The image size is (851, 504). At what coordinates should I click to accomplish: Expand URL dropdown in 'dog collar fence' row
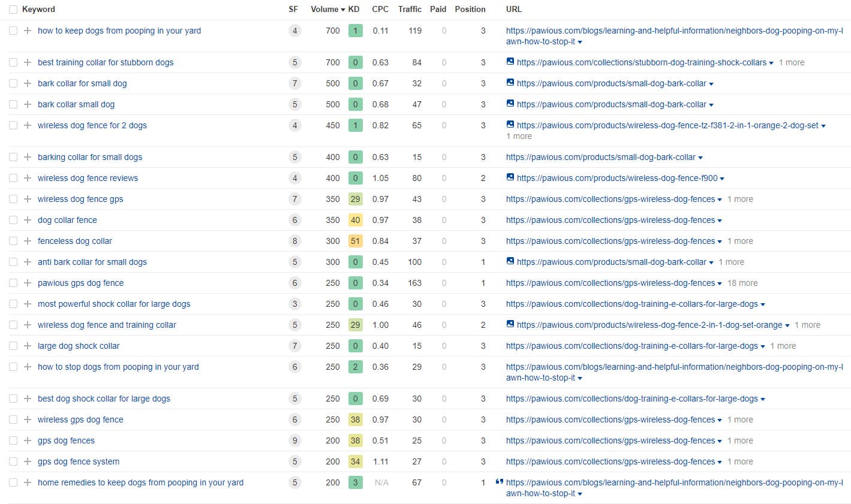click(x=720, y=221)
